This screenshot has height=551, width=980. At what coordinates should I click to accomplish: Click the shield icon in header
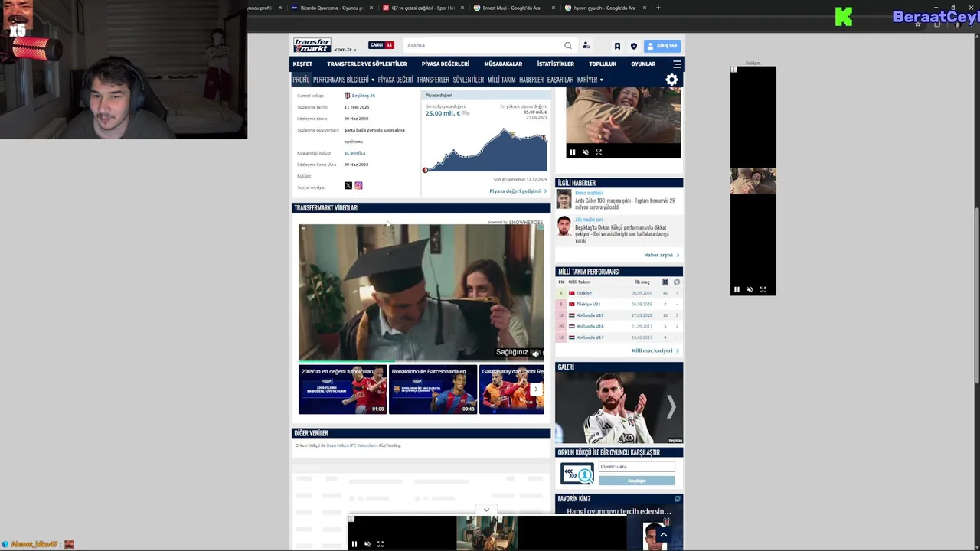tap(633, 46)
